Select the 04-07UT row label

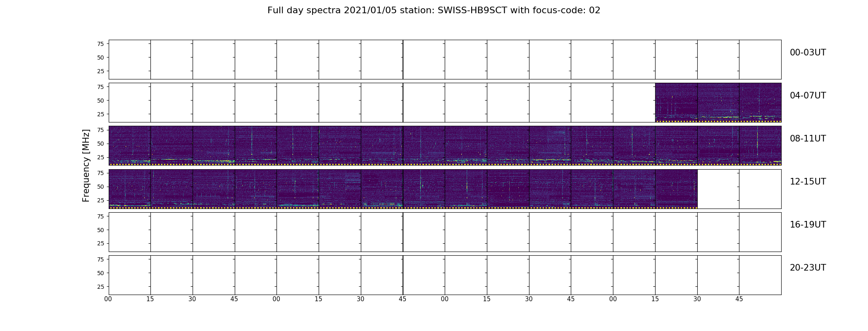pyautogui.click(x=808, y=96)
